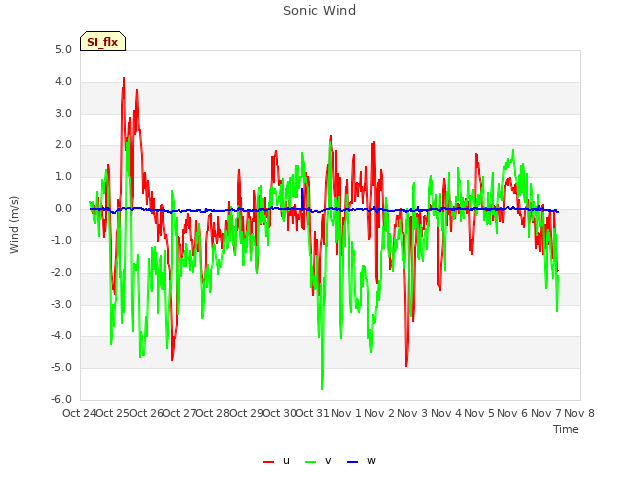The image size is (640, 480).
Task: Click the Time x-axis label
Action: [566, 429]
